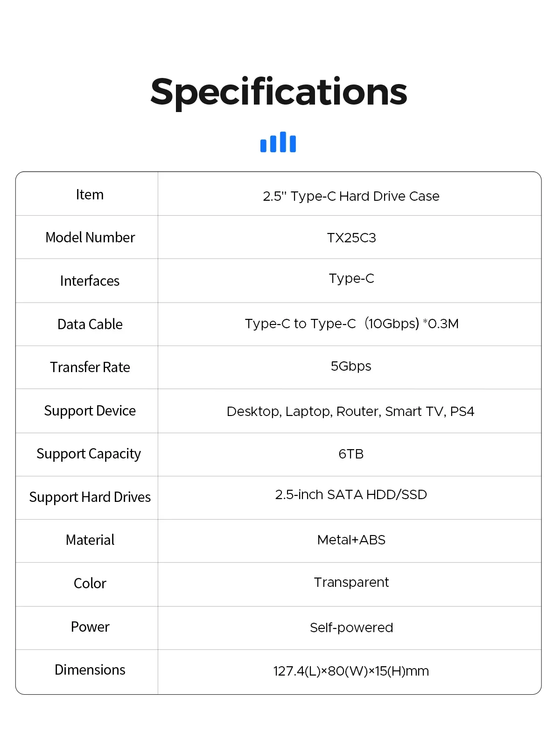
Task: Click the Model Number label
Action: click(x=90, y=238)
